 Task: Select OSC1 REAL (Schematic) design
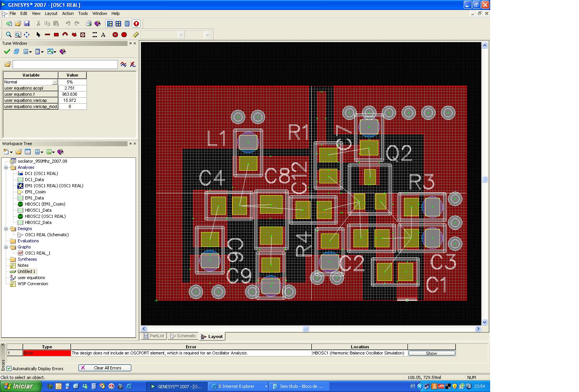point(47,235)
